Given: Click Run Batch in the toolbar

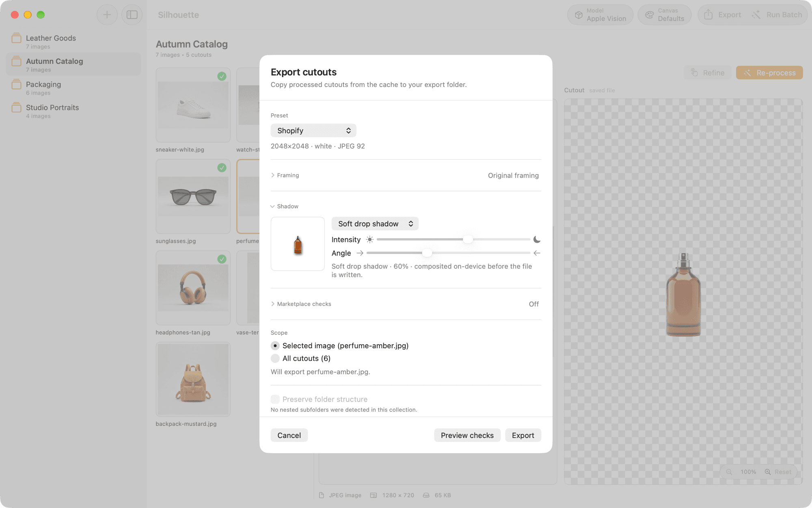Looking at the screenshot, I should click(777, 15).
